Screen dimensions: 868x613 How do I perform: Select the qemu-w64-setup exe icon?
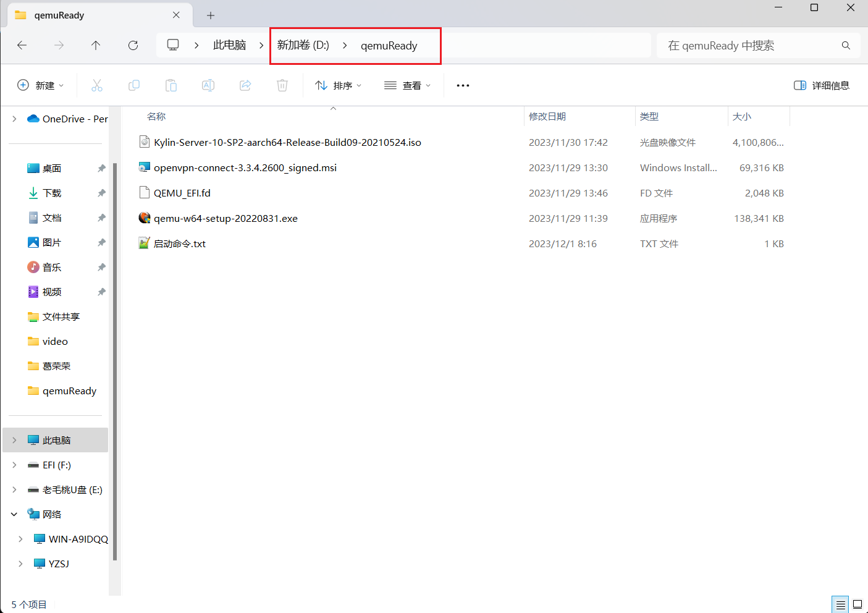[x=145, y=218]
